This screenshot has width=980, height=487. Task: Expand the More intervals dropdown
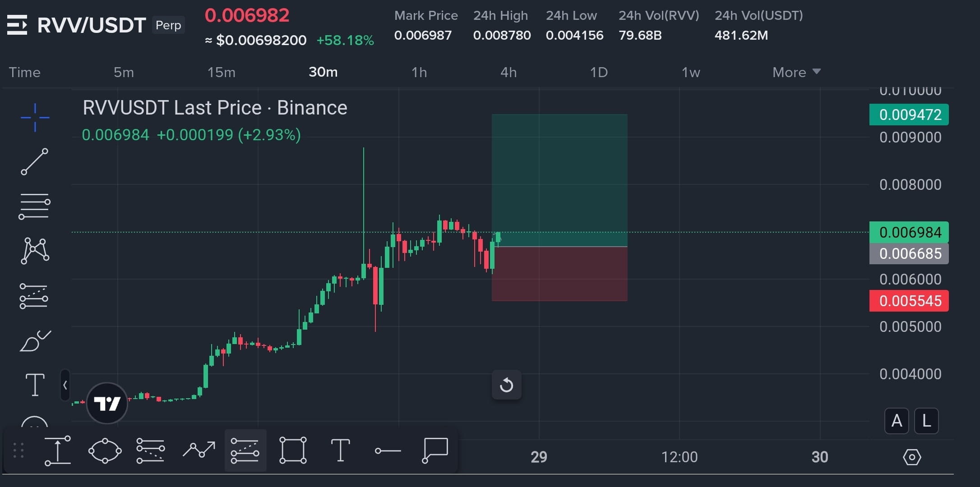click(x=796, y=72)
